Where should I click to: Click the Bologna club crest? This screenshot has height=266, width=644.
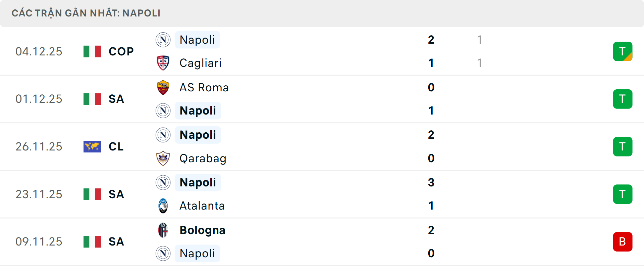pyautogui.click(x=163, y=230)
